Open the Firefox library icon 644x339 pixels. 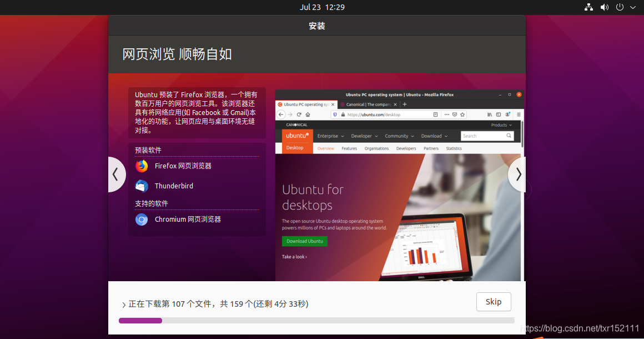(490, 114)
